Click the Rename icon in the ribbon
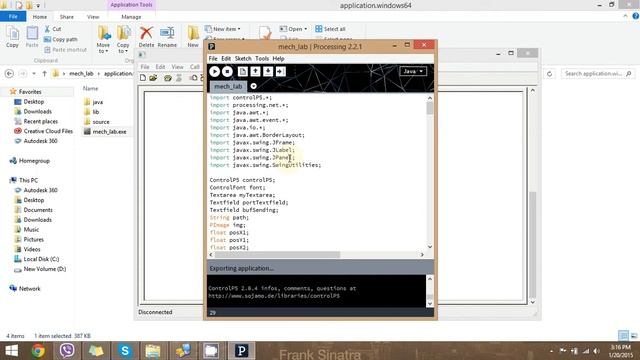Screen dimensions: 640x360 click(x=167, y=33)
